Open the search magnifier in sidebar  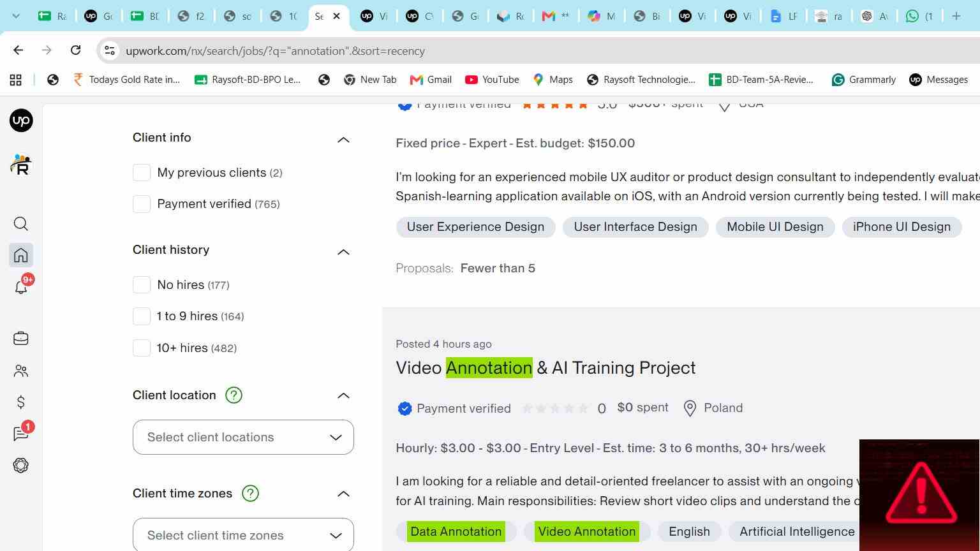[21, 224]
